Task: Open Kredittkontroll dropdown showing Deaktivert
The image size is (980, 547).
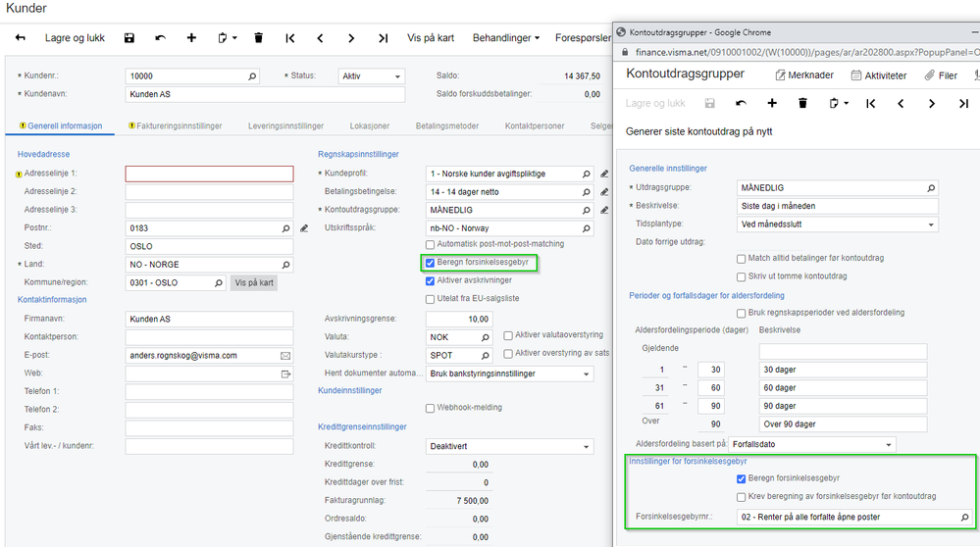Action: coord(509,446)
